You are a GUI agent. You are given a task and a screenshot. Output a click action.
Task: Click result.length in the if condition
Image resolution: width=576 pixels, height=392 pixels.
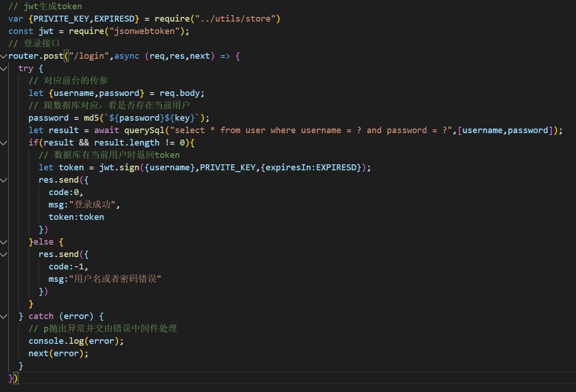pyautogui.click(x=127, y=143)
